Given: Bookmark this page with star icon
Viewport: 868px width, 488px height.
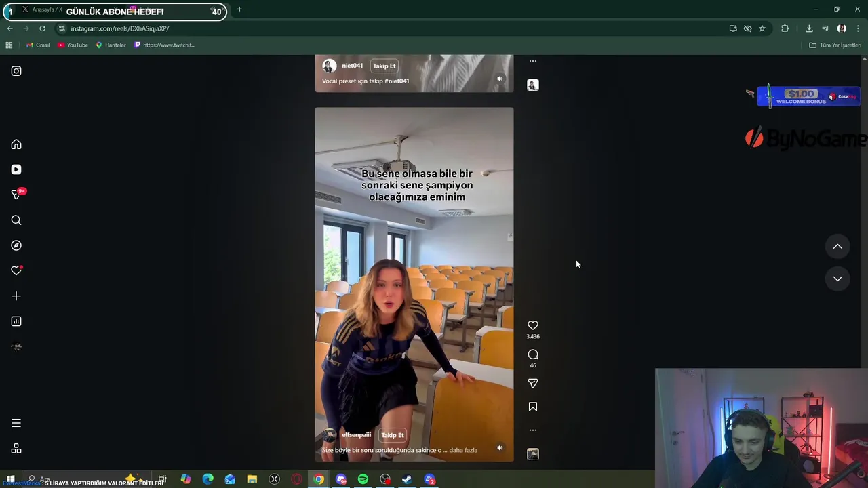Looking at the screenshot, I should (x=762, y=28).
